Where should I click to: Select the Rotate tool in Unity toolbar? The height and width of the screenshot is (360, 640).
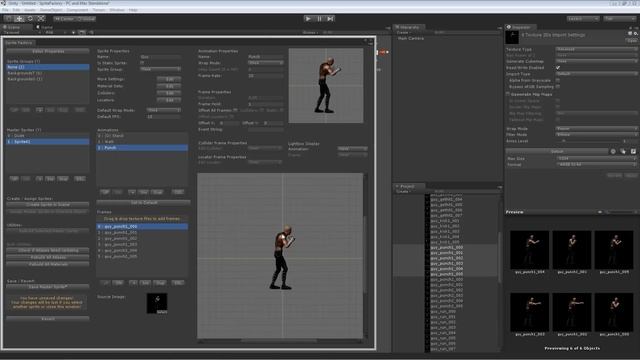(30, 18)
